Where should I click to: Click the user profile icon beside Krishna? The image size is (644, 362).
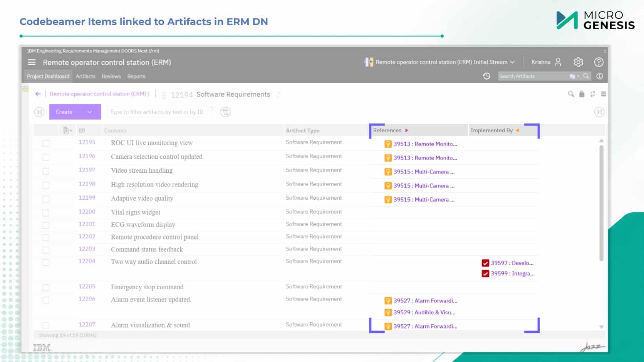click(558, 62)
